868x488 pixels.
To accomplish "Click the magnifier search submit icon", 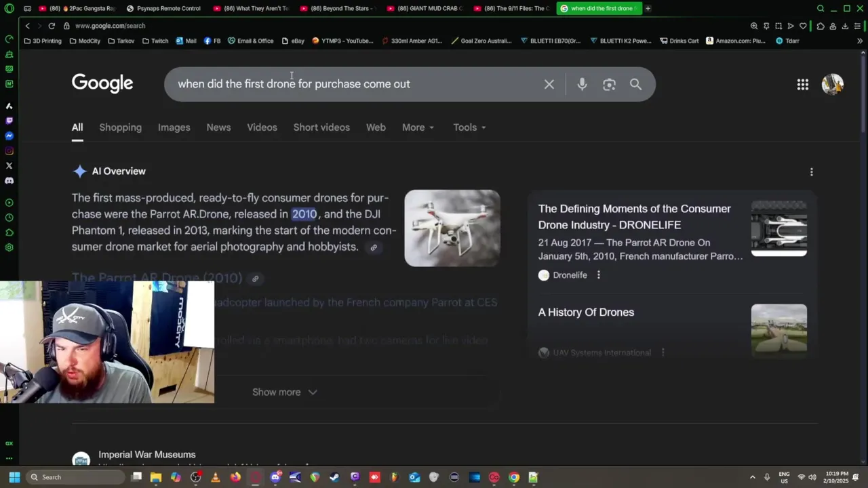I will (x=635, y=84).
